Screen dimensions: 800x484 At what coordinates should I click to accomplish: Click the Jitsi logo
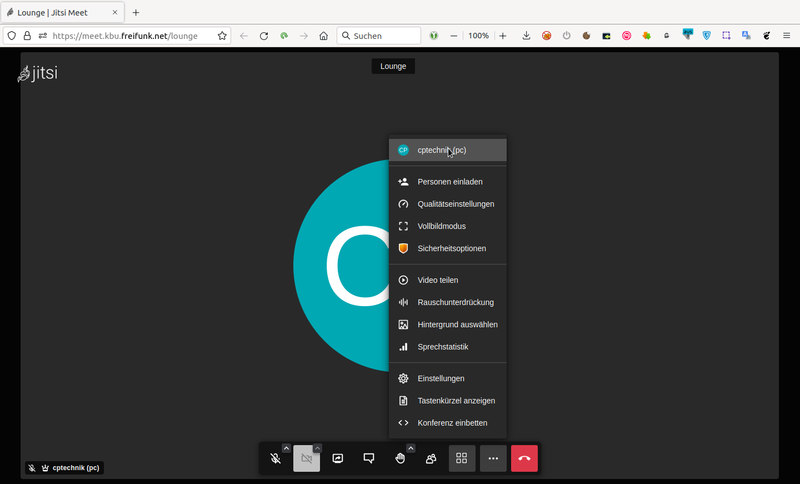(x=38, y=73)
